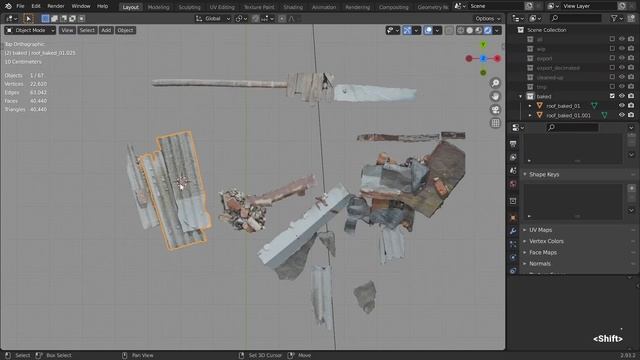
Task: Enable the 'export' collection checkbox
Action: [612, 58]
